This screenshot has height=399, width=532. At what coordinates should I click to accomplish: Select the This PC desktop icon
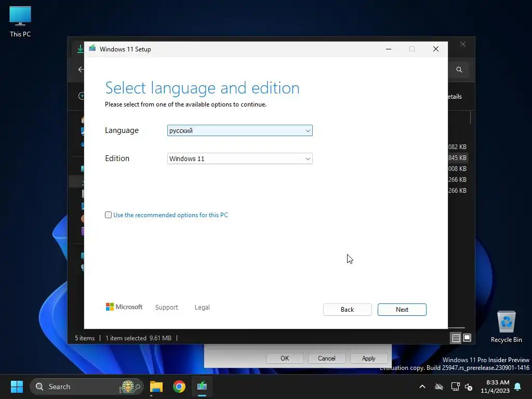[x=20, y=21]
